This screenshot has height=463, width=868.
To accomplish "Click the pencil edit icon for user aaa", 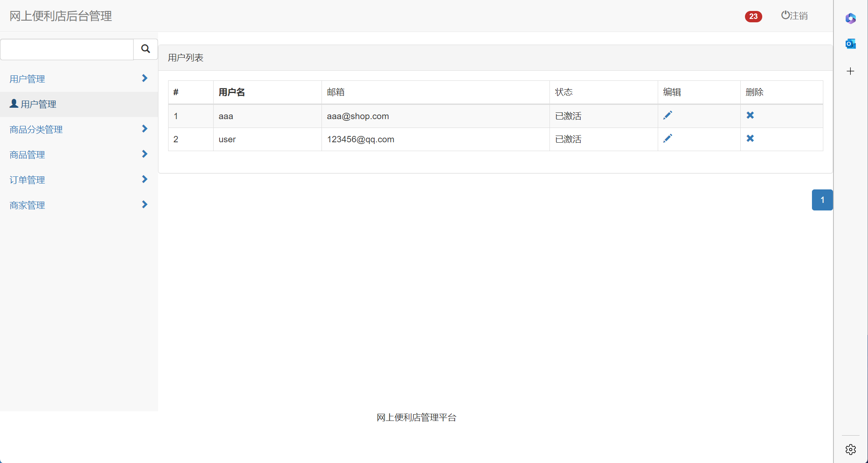I will 667,115.
